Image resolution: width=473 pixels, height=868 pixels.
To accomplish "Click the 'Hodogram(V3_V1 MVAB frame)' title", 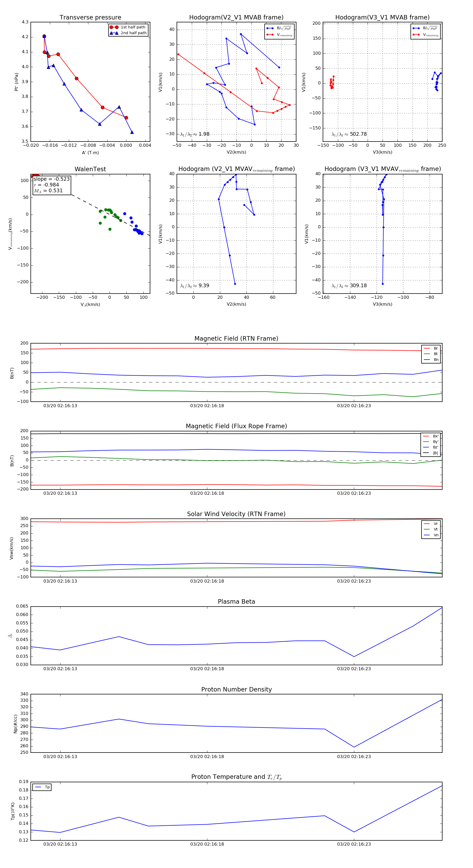I will 382,18.
